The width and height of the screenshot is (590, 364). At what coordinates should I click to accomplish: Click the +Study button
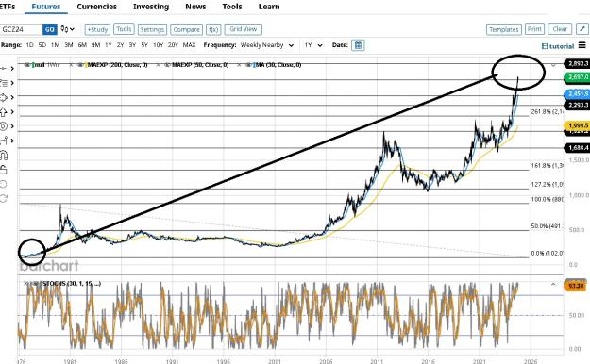coord(97,29)
